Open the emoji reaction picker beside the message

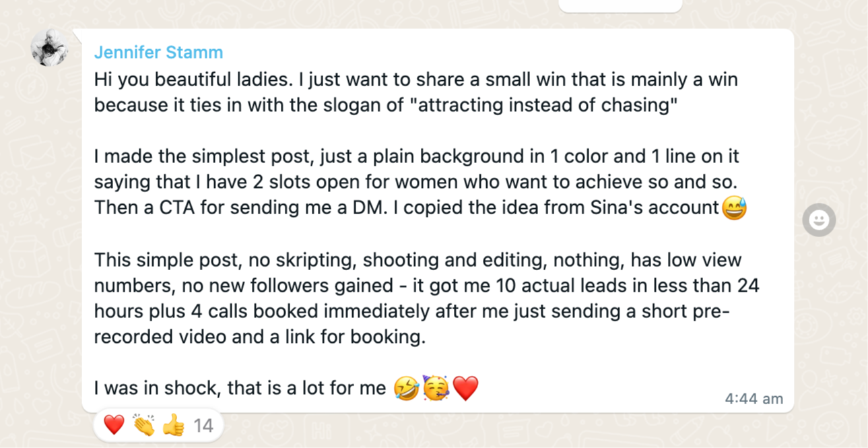(x=819, y=220)
